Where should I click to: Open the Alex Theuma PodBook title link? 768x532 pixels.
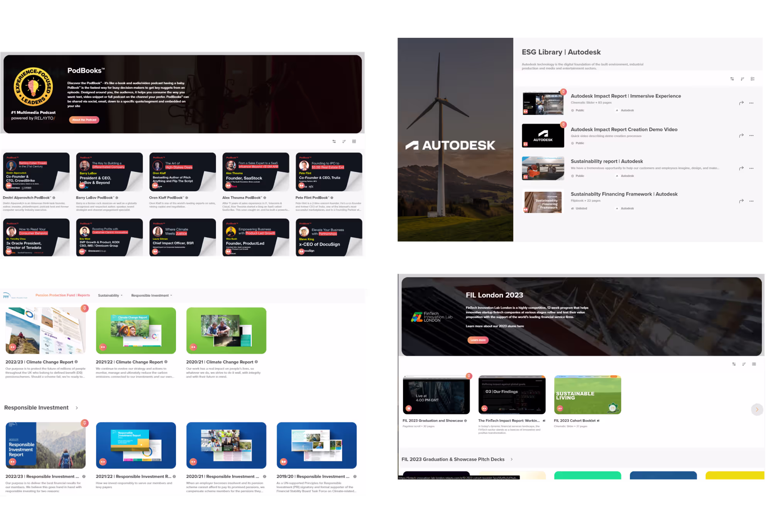[x=242, y=198]
